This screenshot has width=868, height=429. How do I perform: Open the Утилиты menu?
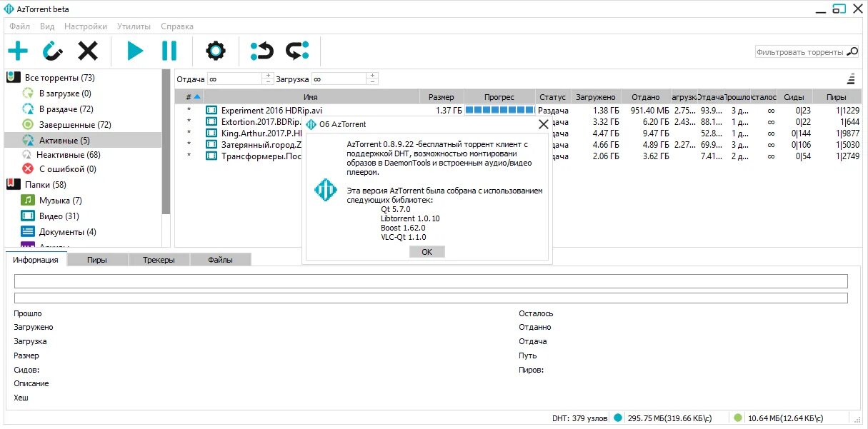(134, 26)
